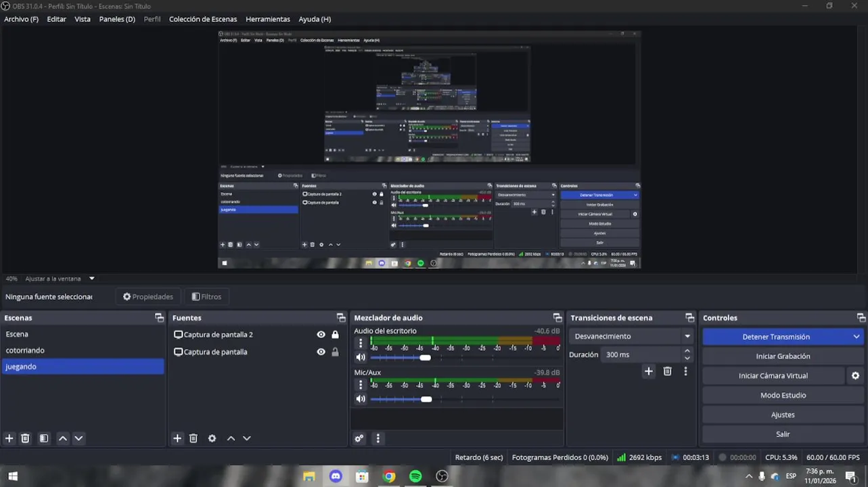Remove the selected scene transition
The image size is (868, 487).
pyautogui.click(x=667, y=371)
